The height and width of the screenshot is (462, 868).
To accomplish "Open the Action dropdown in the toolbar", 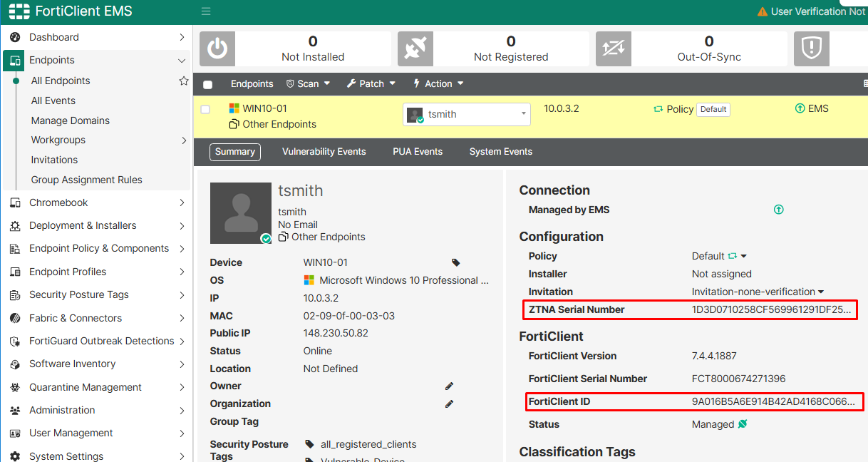I will coord(438,83).
